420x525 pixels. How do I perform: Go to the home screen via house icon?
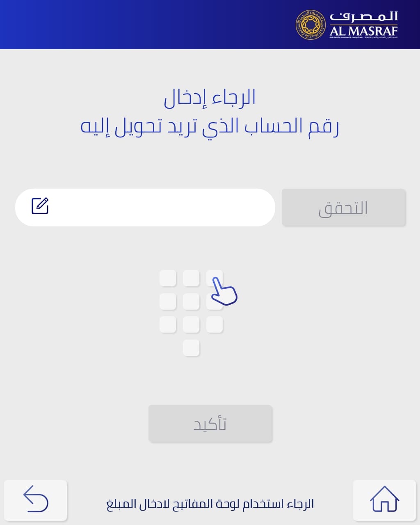click(384, 499)
